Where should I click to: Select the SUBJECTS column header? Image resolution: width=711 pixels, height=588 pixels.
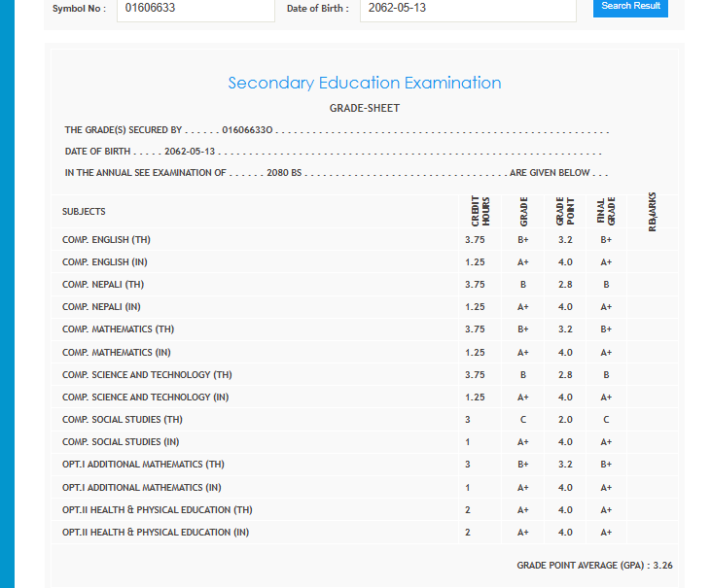(84, 212)
